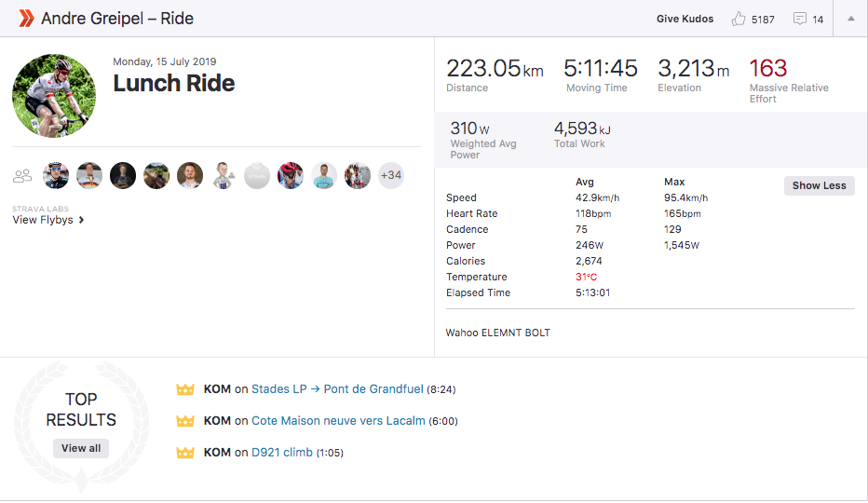The width and height of the screenshot is (868, 503).
Task: Click the Monday, 15 July 2019 date
Action: [x=165, y=61]
